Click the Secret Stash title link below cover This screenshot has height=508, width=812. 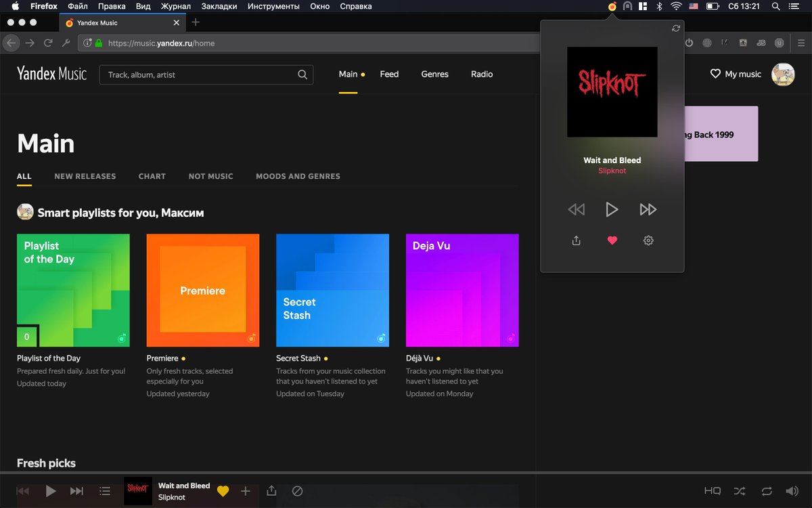point(298,358)
